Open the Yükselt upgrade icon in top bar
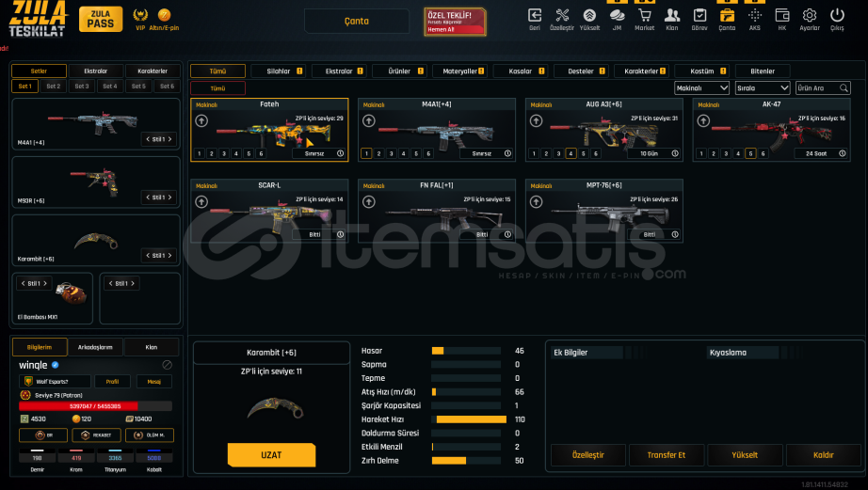 pos(589,15)
